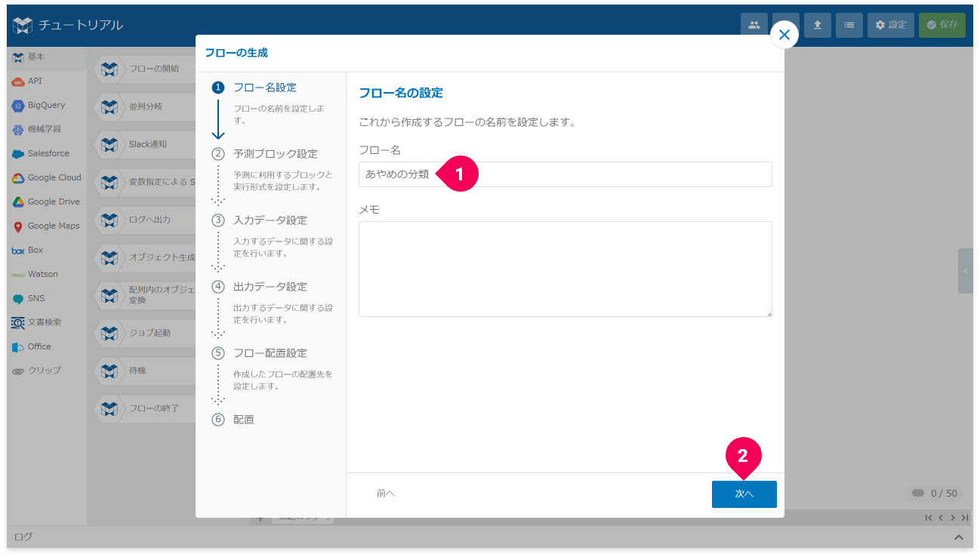
Task: Click the Office icon in sidebar
Action: (18, 347)
